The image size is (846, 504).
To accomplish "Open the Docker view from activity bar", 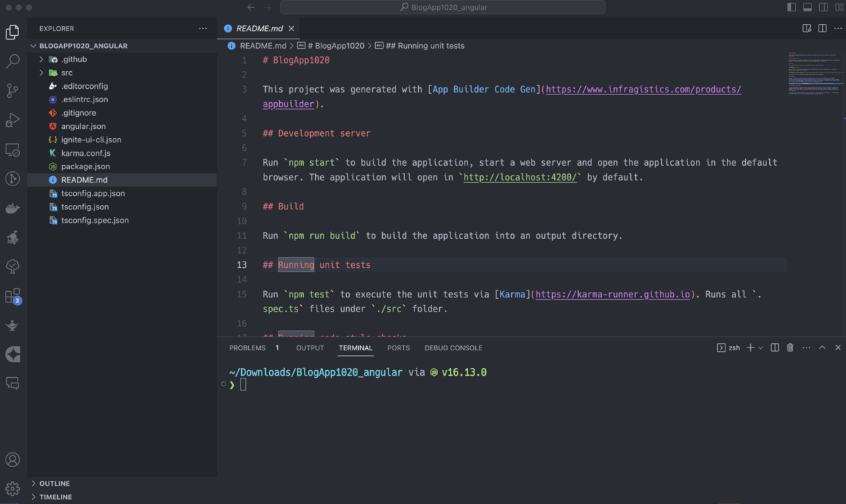I will click(13, 208).
